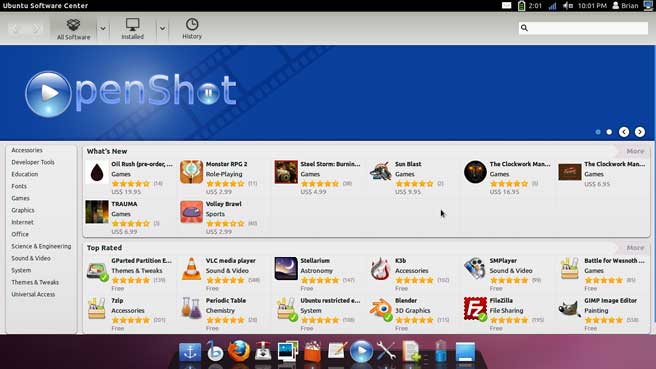656x369 pixels.
Task: Open the clock showing 10:01 PM
Action: tap(592, 5)
